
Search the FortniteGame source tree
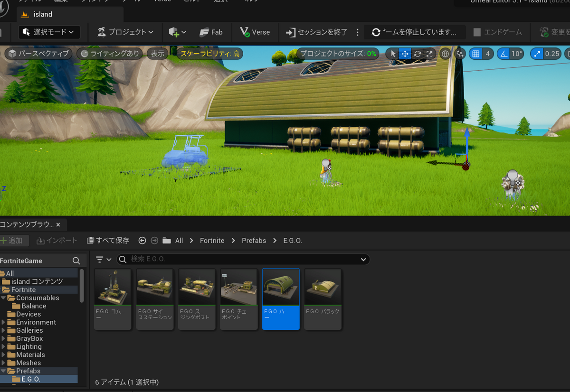pos(76,261)
